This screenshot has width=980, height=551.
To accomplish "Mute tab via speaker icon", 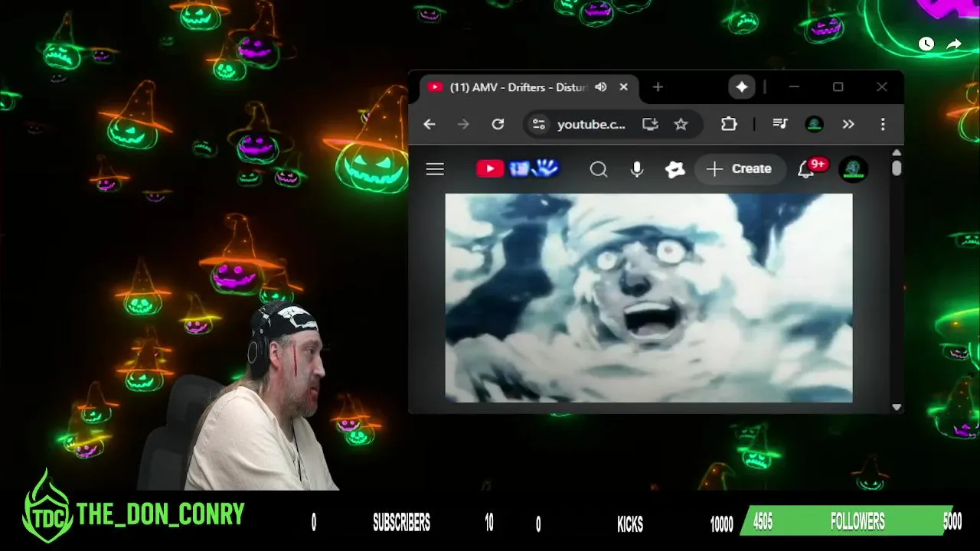I will [601, 87].
